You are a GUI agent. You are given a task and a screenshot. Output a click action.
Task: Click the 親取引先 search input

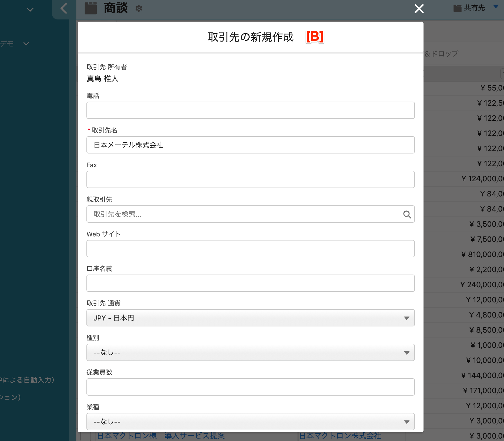coord(243,214)
